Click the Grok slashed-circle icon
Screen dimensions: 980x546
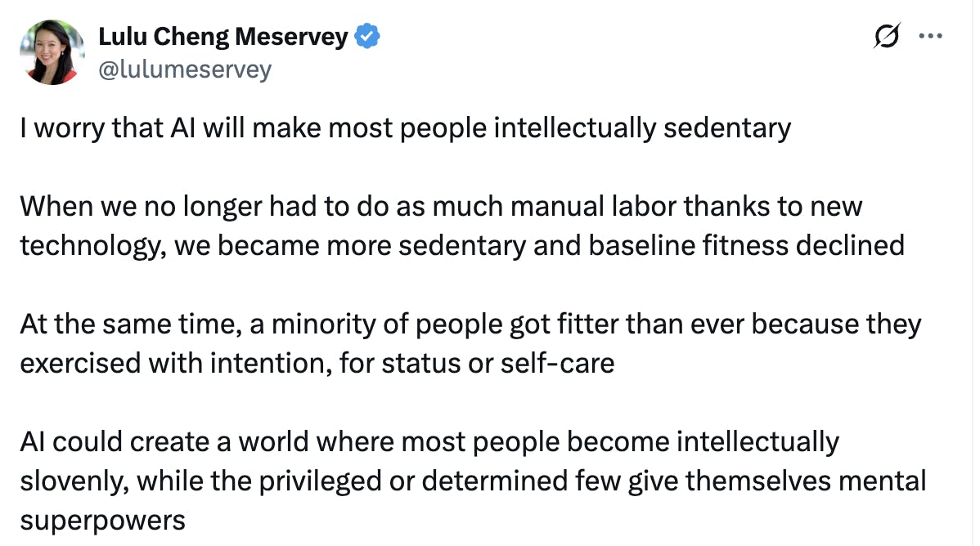[887, 37]
